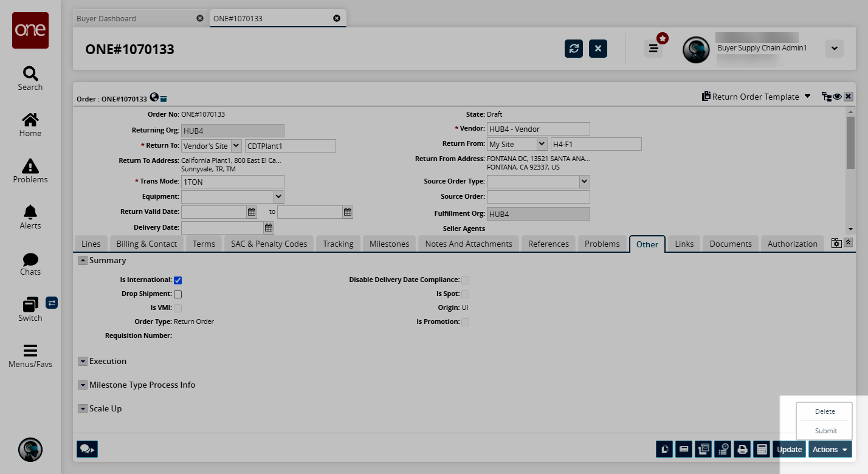
Task: Select Submit from the Actions menu
Action: coord(825,431)
